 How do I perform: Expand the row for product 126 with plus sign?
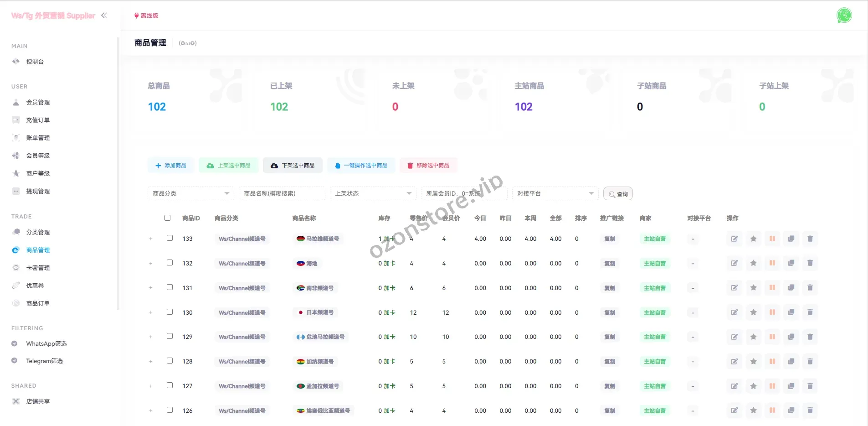[x=151, y=410]
